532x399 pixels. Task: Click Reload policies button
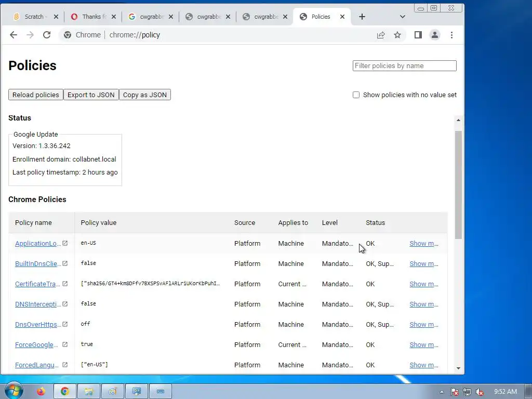pos(36,95)
